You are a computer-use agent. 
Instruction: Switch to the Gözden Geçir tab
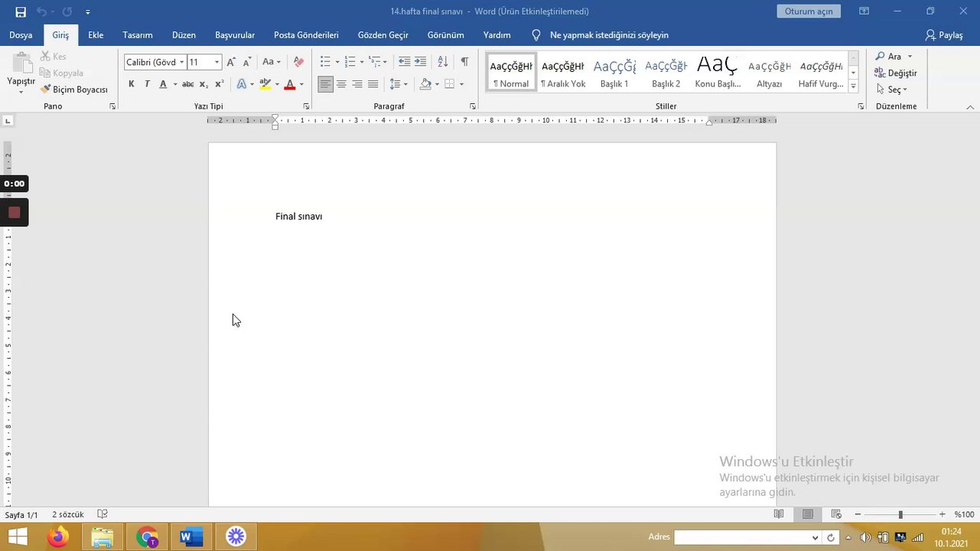pyautogui.click(x=383, y=35)
